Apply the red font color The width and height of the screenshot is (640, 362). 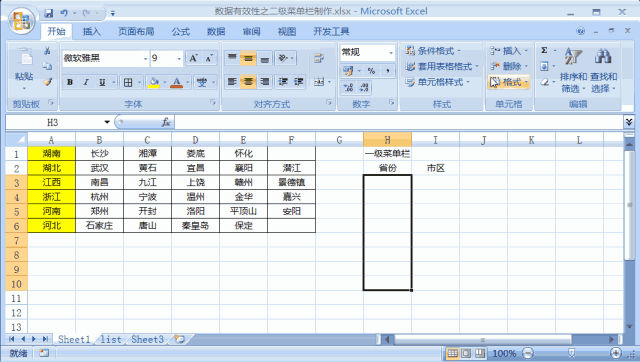176,82
